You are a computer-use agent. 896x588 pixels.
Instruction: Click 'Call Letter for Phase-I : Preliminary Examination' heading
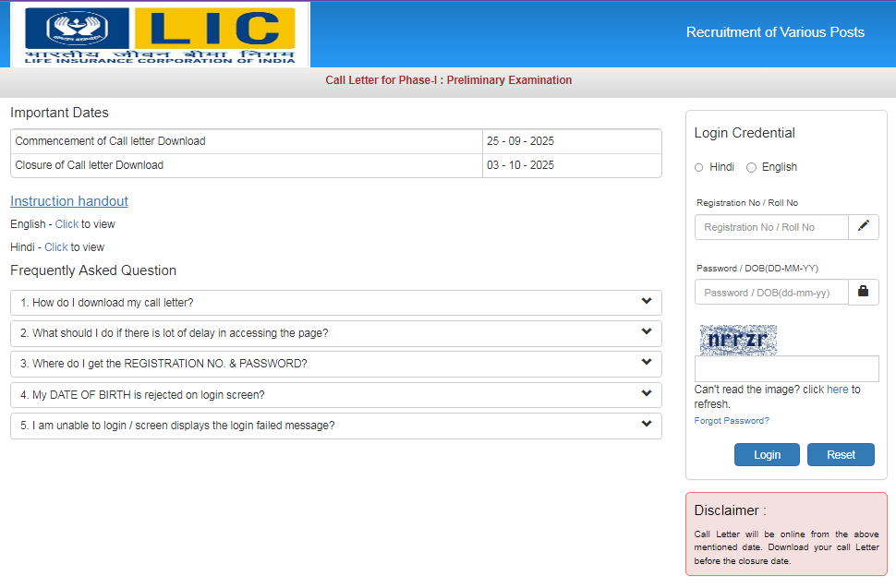(x=449, y=80)
